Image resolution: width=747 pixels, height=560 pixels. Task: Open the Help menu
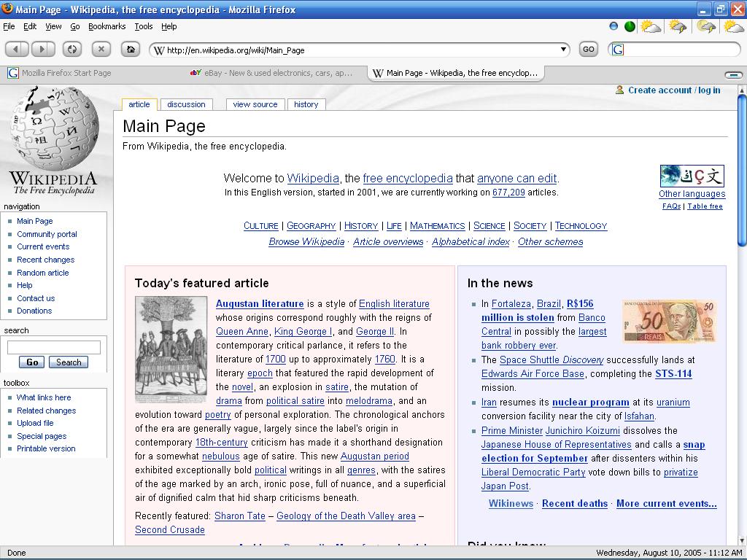click(x=169, y=26)
